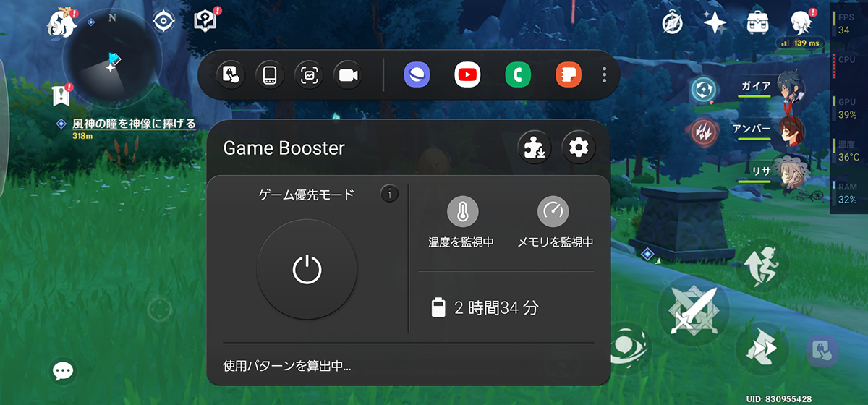Open Game Booster plugins puzzle icon

click(535, 148)
